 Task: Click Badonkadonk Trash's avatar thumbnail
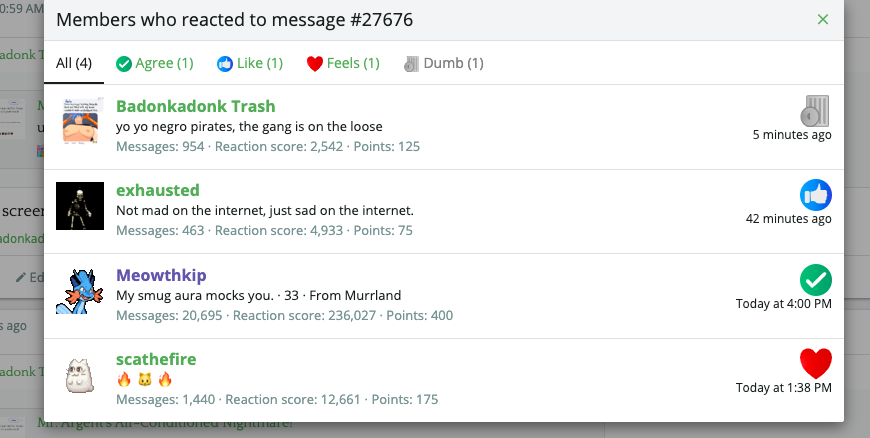pos(80,122)
